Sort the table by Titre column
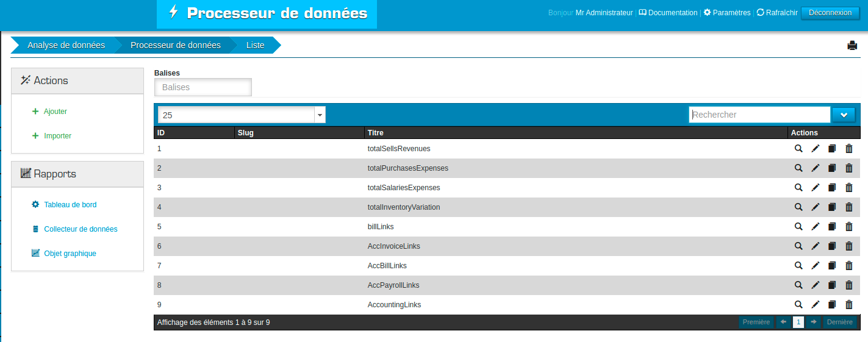 (375, 133)
